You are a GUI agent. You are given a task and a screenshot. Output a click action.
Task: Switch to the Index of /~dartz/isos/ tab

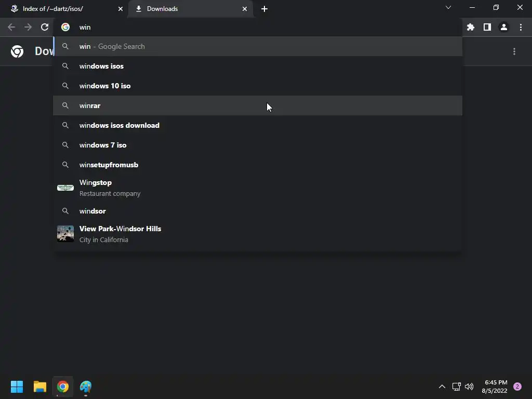tap(64, 9)
